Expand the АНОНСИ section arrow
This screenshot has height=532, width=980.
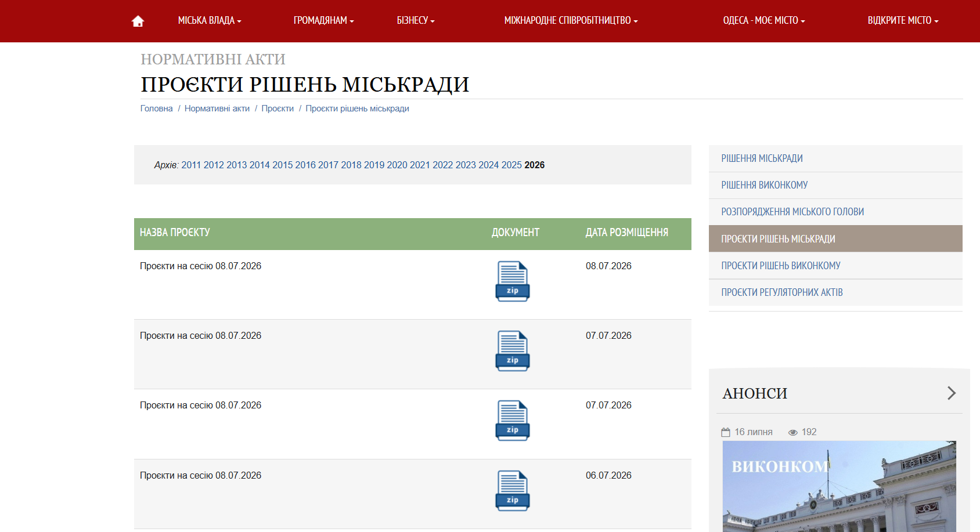pos(951,393)
